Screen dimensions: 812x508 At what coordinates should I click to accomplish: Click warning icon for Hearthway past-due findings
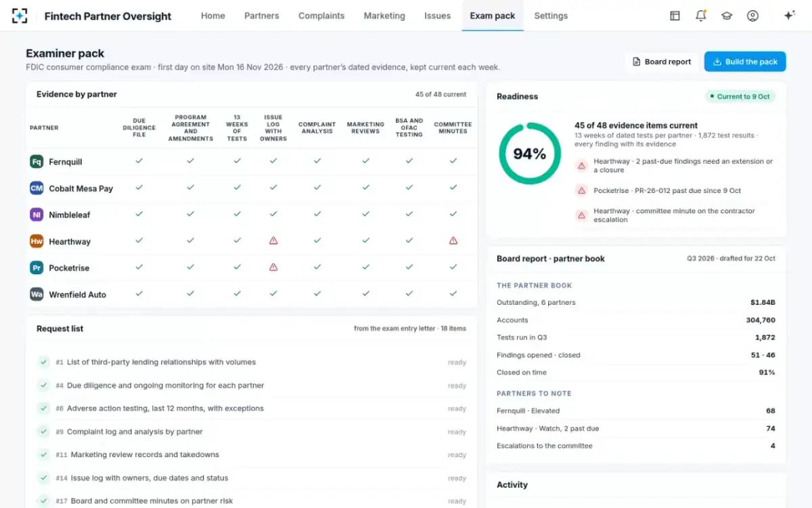coord(581,165)
